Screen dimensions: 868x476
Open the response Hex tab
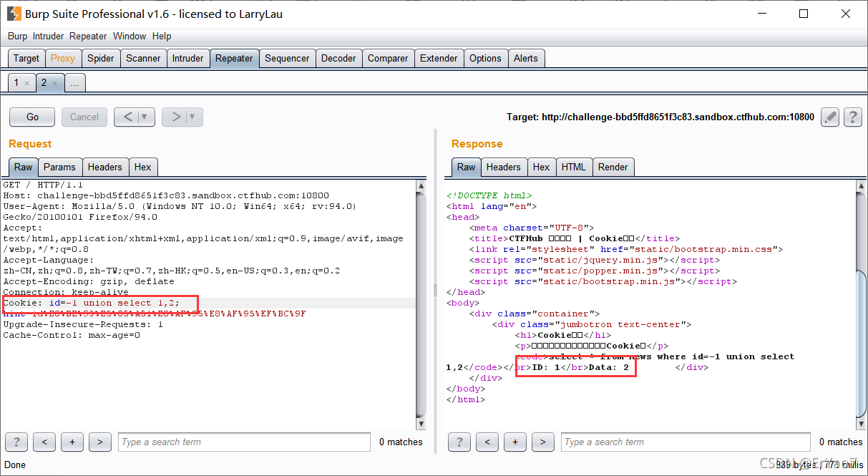pos(542,167)
